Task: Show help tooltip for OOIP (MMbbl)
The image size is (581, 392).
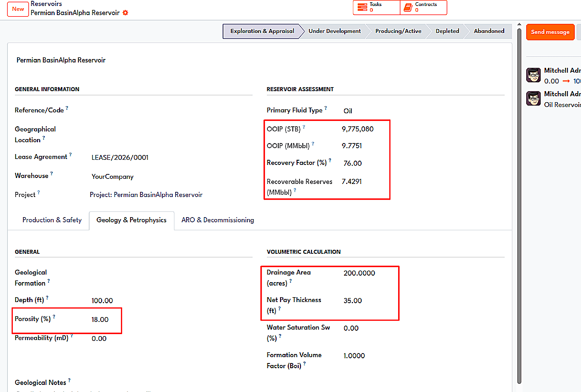Action: (313, 143)
